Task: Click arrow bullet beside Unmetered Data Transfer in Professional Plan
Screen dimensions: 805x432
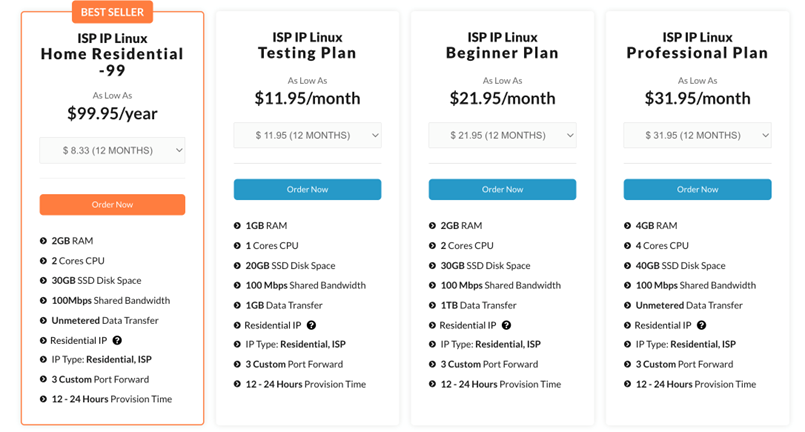Action: coord(627,305)
